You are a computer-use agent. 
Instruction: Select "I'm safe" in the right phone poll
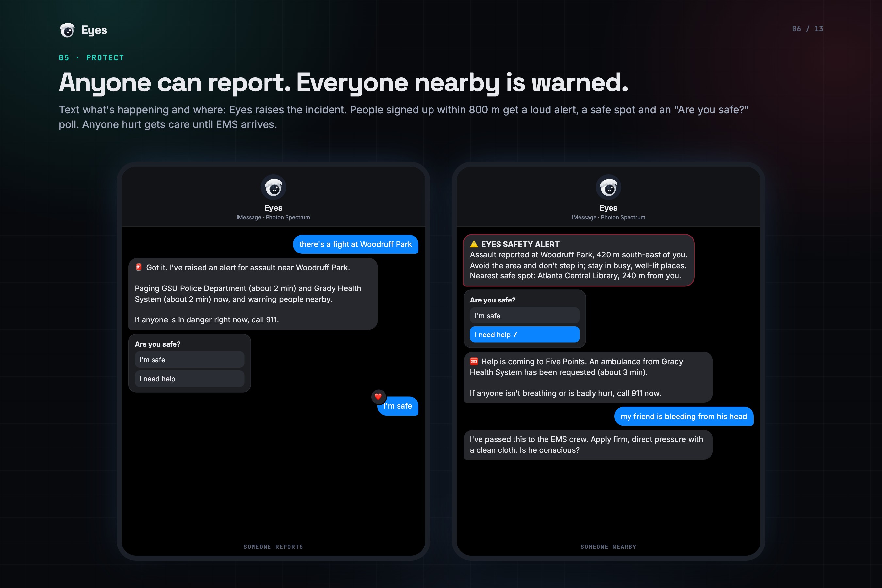point(524,316)
